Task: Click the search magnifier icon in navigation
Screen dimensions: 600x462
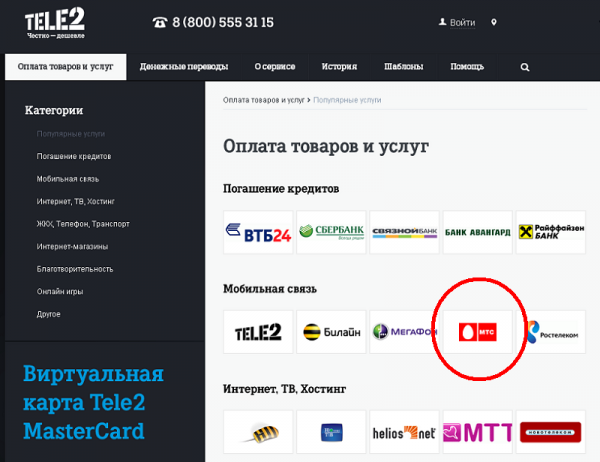Action: (525, 67)
